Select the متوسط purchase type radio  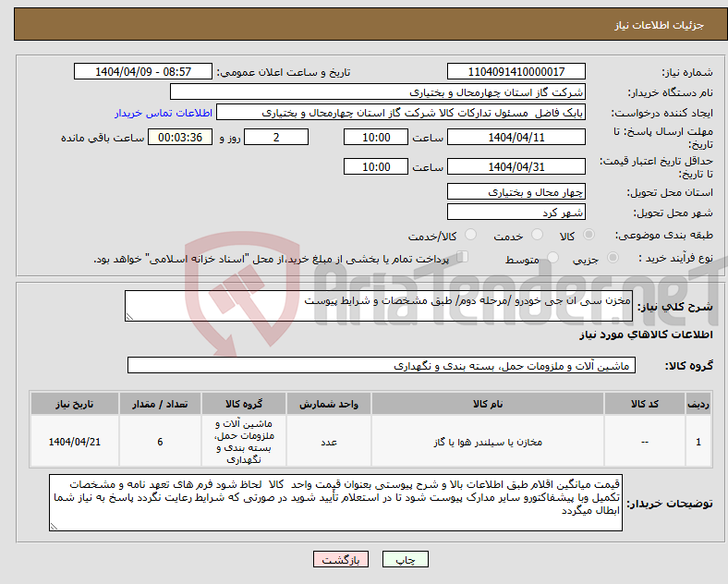[552, 257]
